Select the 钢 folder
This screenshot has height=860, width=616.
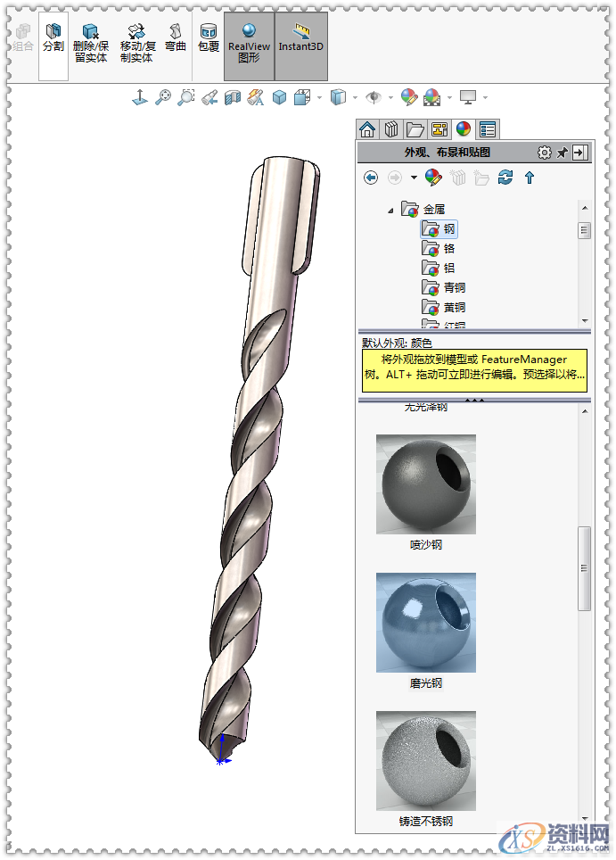(439, 228)
